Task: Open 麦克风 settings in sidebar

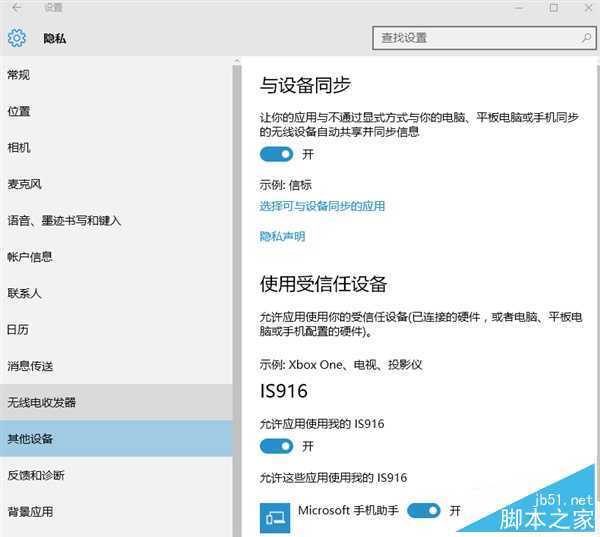Action: point(116,184)
